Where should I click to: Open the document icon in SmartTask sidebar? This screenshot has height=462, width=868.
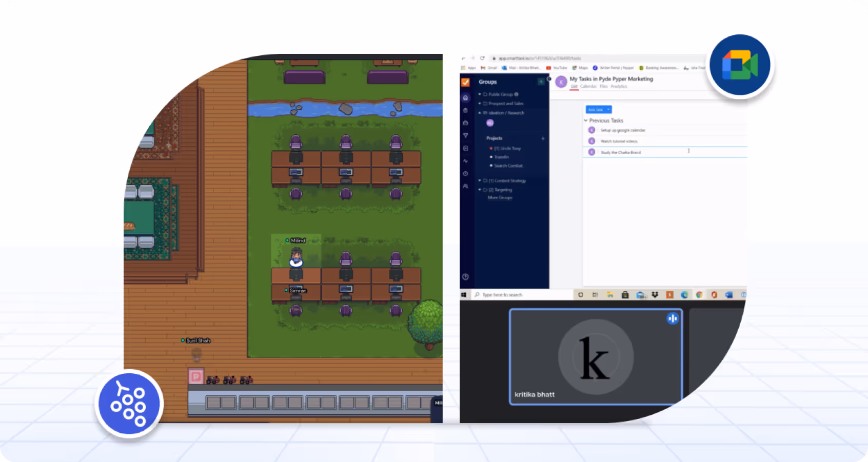click(465, 148)
